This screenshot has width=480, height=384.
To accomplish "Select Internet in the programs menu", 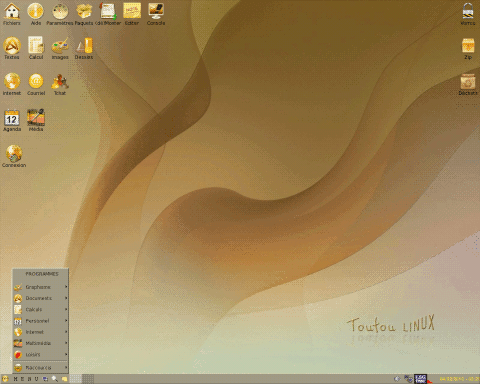I will 41,332.
